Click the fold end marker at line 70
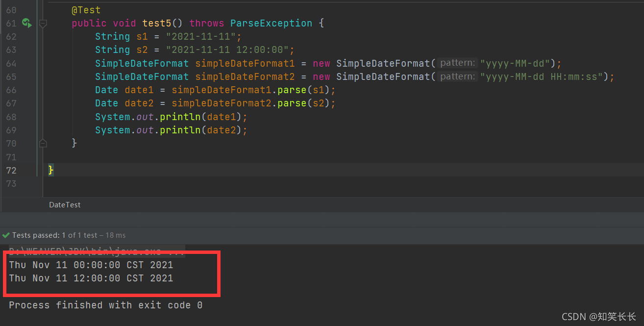 (x=43, y=143)
